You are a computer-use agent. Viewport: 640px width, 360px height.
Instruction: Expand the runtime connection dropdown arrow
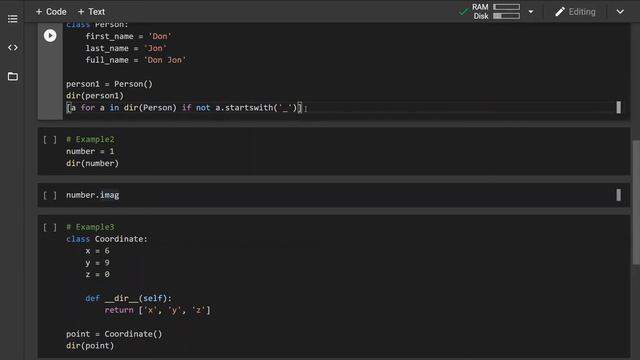tap(531, 12)
